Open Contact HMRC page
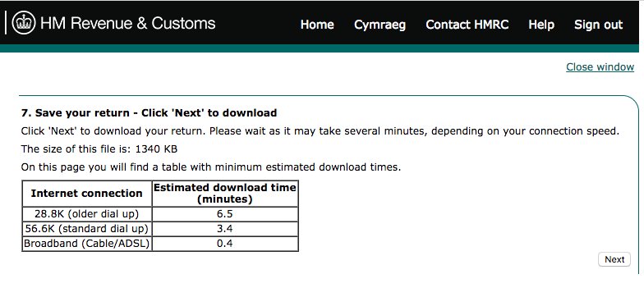This screenshot has height=297, width=644. click(x=467, y=25)
